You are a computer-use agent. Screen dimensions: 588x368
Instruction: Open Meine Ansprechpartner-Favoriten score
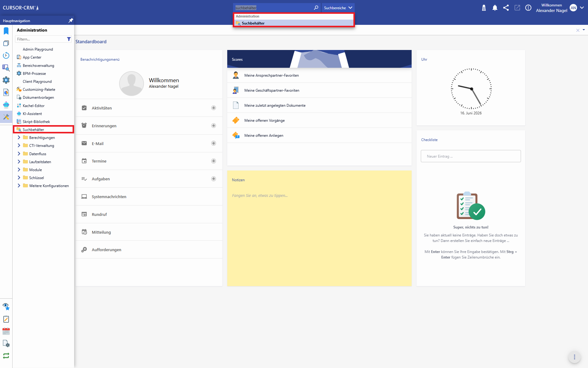coord(319,75)
